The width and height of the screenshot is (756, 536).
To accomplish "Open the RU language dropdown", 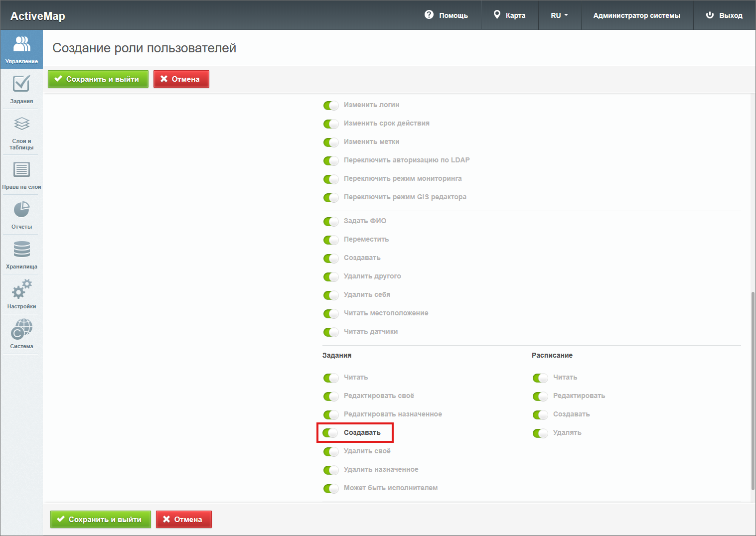I will (x=559, y=15).
